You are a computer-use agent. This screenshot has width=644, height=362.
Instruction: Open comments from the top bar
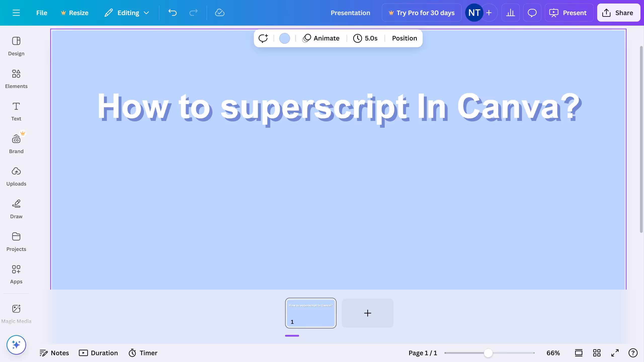click(532, 13)
